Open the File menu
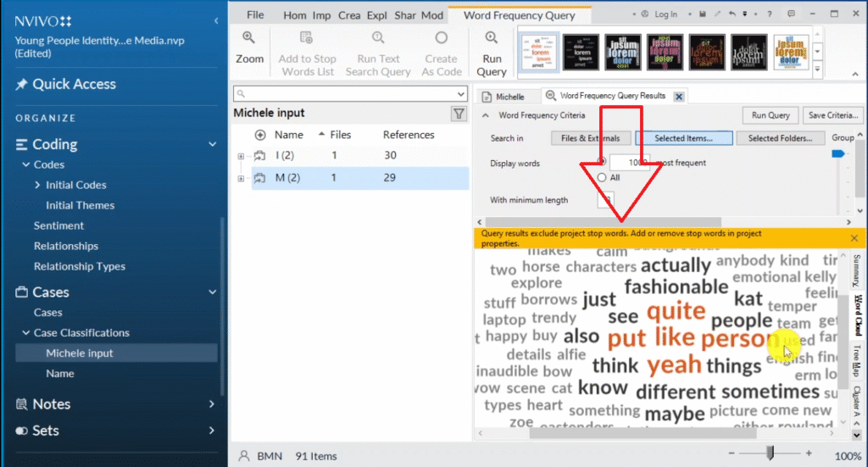Viewport: 868px width, 467px height. [x=255, y=15]
